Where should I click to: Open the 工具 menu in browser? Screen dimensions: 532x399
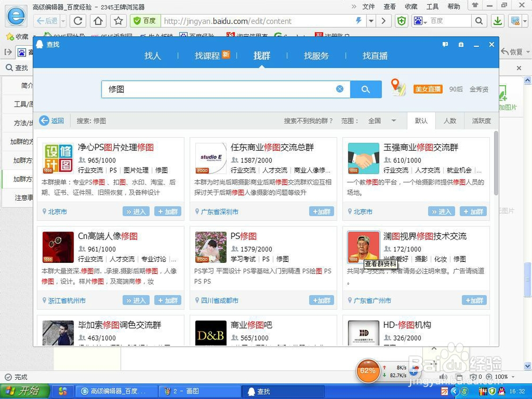(x=432, y=6)
